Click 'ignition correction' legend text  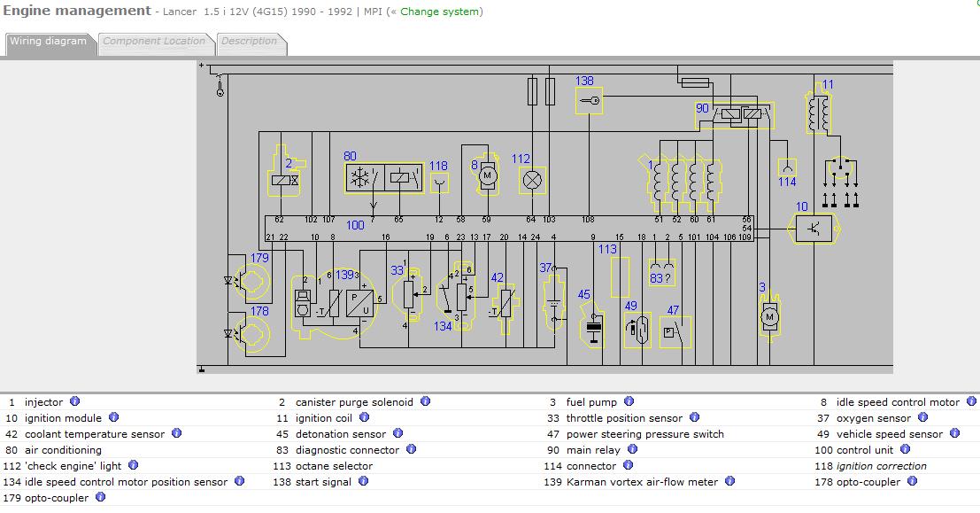[x=881, y=466]
